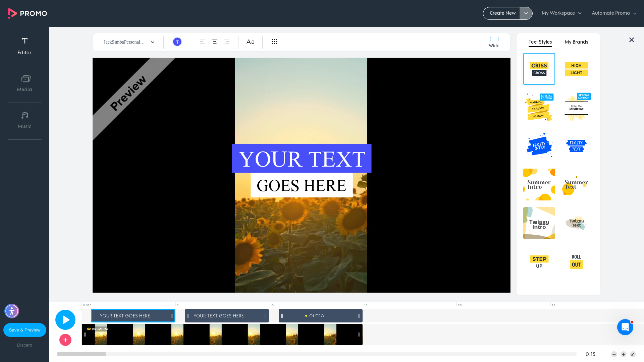Image resolution: width=644 pixels, height=362 pixels.
Task: Click the Discard link
Action: click(24, 345)
